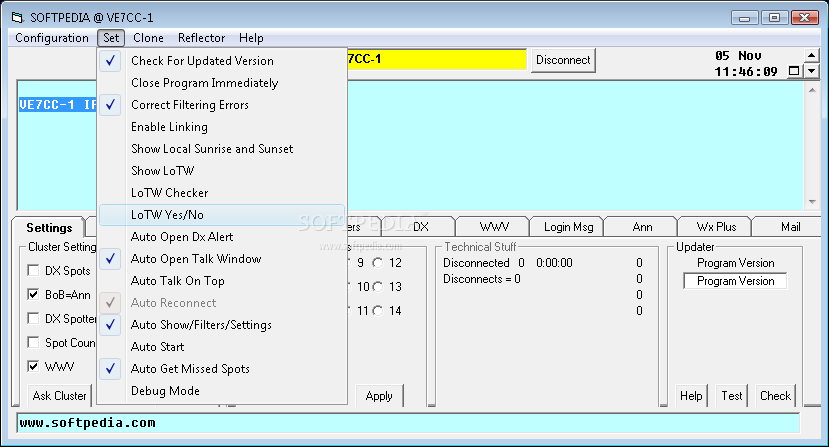Viewport: 829px width, 447px height.
Task: Click the scroll down arrow of the message pane
Action: coord(812,202)
